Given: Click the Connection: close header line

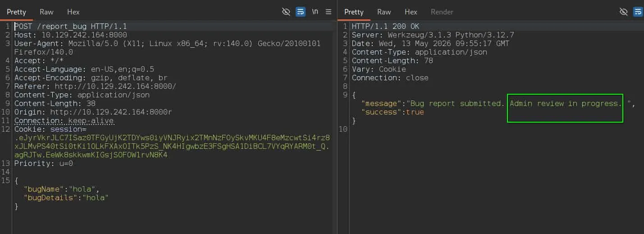Looking at the screenshot, I should coord(390,78).
